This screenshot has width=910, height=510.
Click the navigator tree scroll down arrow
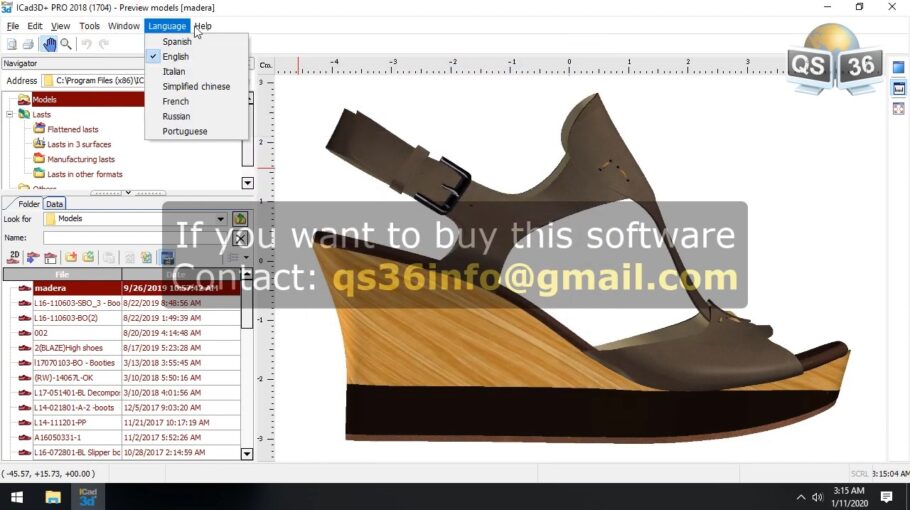[247, 183]
